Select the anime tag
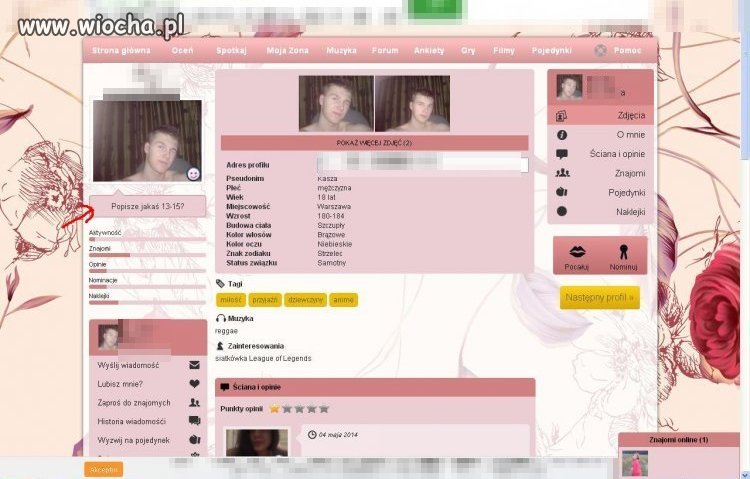Viewport: 750px width, 479px height. (x=343, y=300)
